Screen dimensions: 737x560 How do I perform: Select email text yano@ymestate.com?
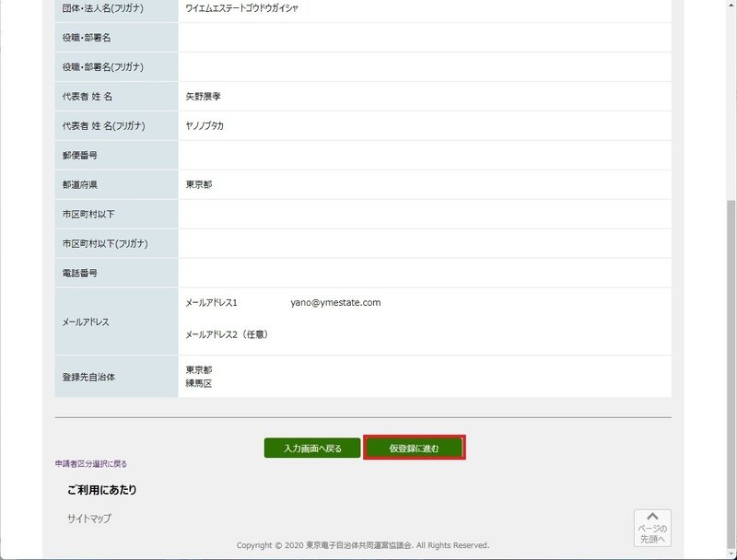[x=335, y=302]
